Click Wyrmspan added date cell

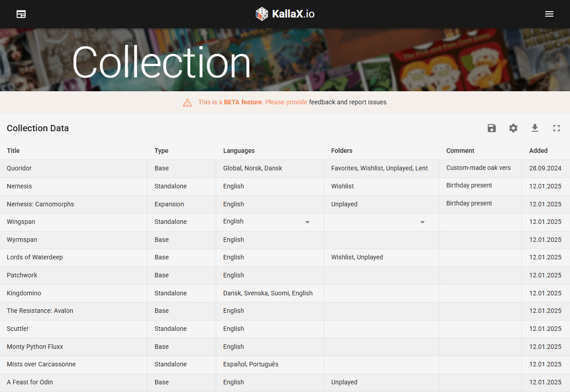pos(546,240)
